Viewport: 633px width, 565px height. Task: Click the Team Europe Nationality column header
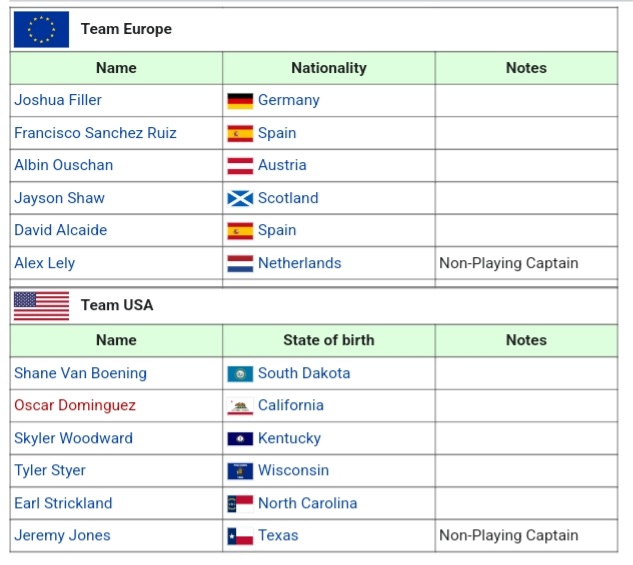tap(328, 68)
